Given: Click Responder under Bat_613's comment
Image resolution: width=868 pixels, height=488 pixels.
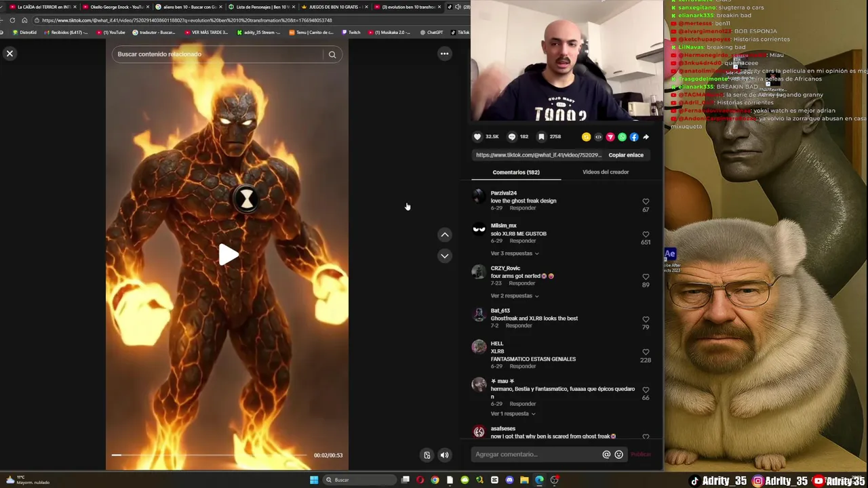Looking at the screenshot, I should tap(519, 325).
